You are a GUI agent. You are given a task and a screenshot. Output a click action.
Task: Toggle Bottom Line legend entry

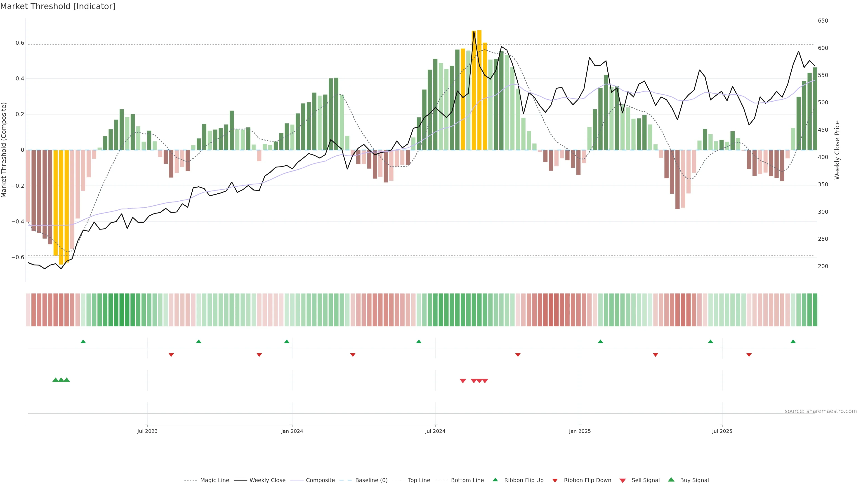[x=467, y=480]
